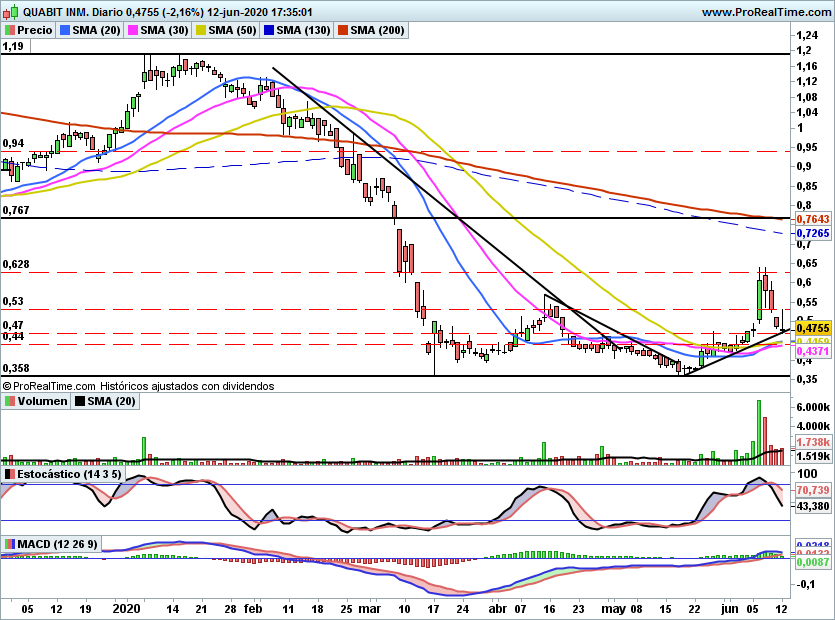The width and height of the screenshot is (835, 620).
Task: Click the Volumen panel bar icon
Action: (x=10, y=401)
